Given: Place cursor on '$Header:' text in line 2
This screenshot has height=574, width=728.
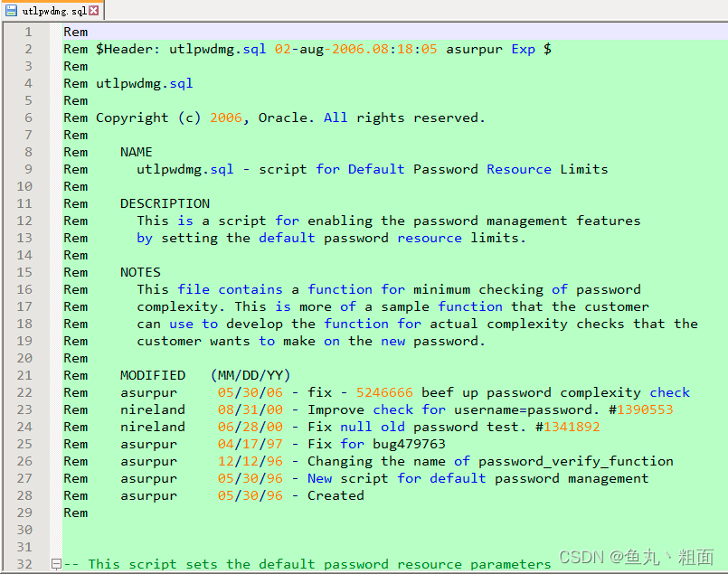Looking at the screenshot, I should pos(128,49).
